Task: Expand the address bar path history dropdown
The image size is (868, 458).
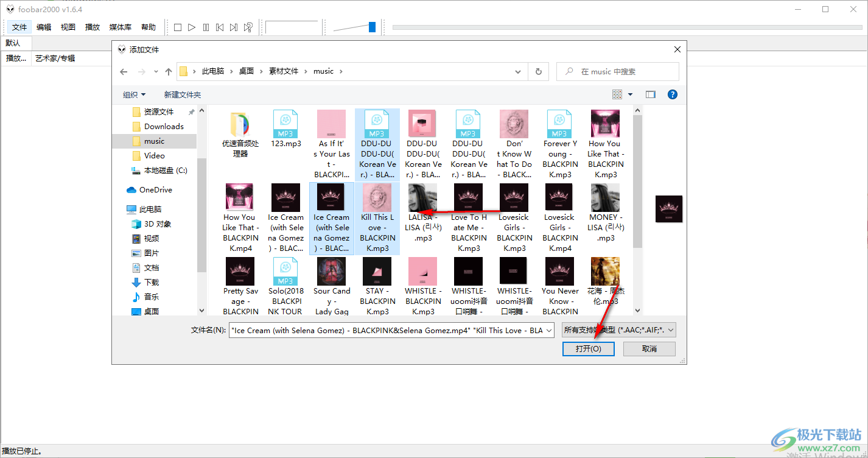Action: point(519,71)
